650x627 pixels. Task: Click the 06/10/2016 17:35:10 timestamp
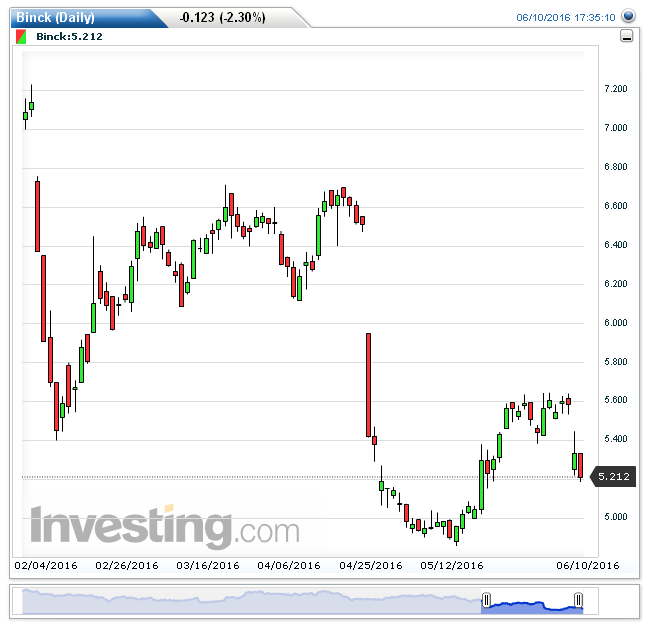[x=565, y=17]
